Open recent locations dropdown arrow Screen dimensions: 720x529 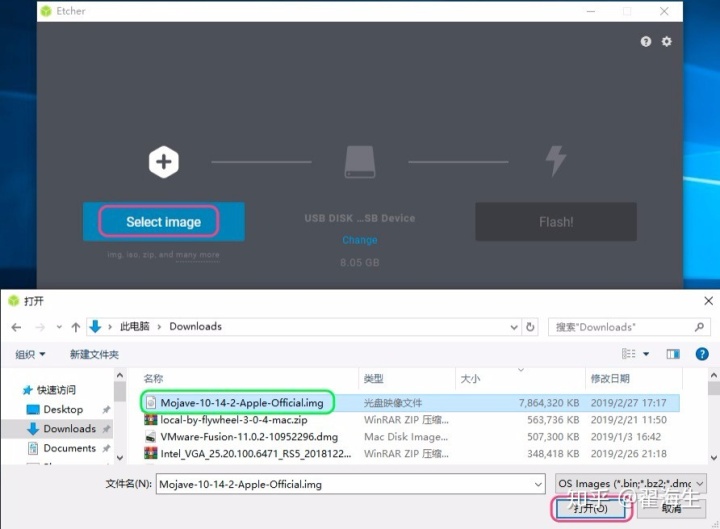[59, 327]
